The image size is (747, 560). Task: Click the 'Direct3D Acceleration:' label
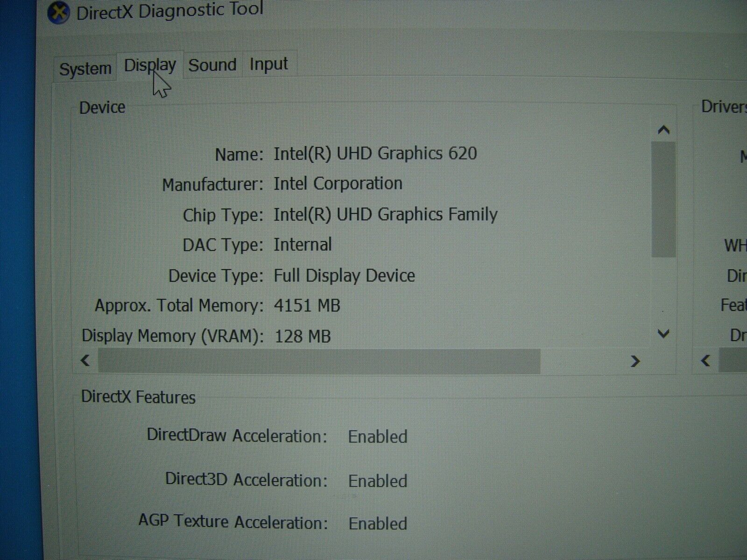point(247,480)
